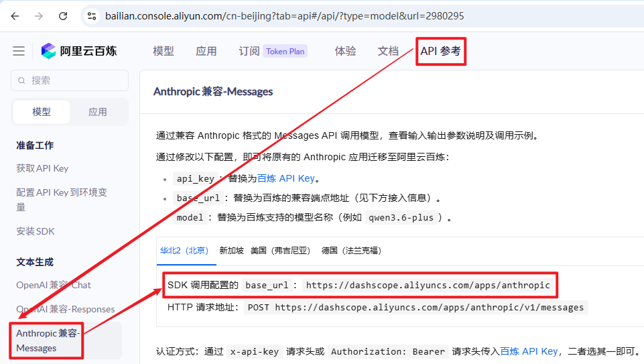Select the 美国（弗吉尼亚） region tab
The height and width of the screenshot is (364, 644).
click(280, 251)
